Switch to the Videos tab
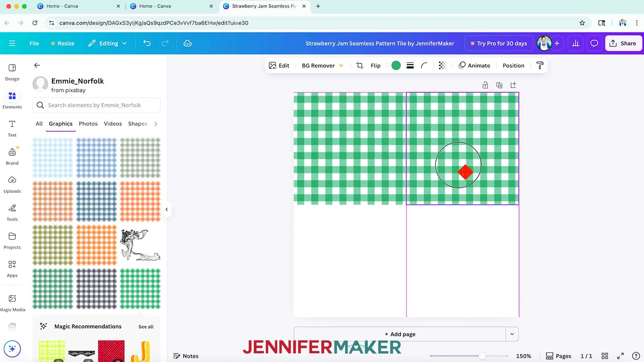Screen dimensions: 644x362 (x=113, y=124)
